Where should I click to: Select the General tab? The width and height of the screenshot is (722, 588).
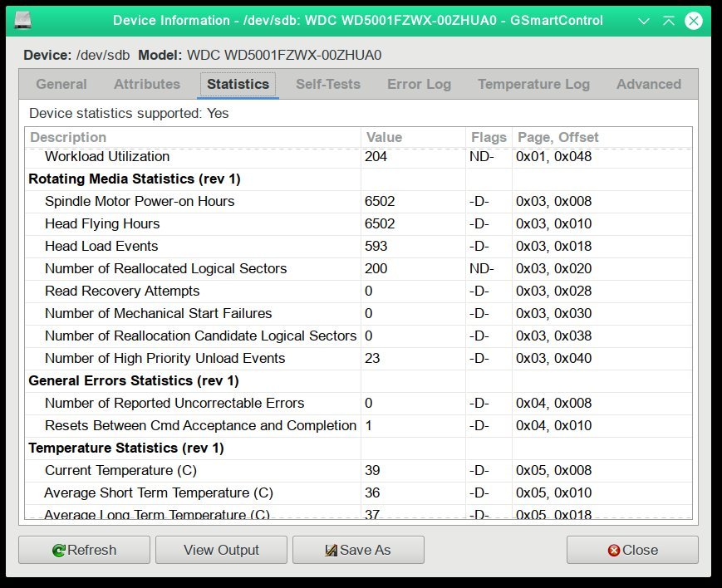(x=61, y=84)
